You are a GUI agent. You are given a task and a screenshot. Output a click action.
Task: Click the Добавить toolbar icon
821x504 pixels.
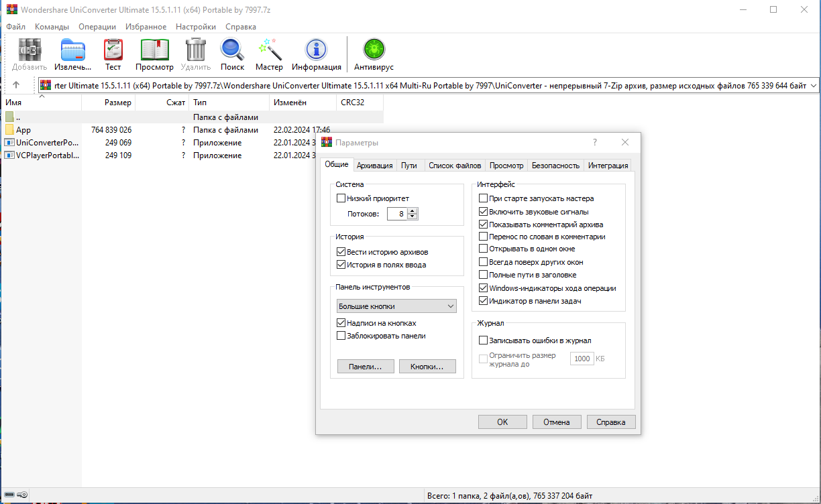30,50
